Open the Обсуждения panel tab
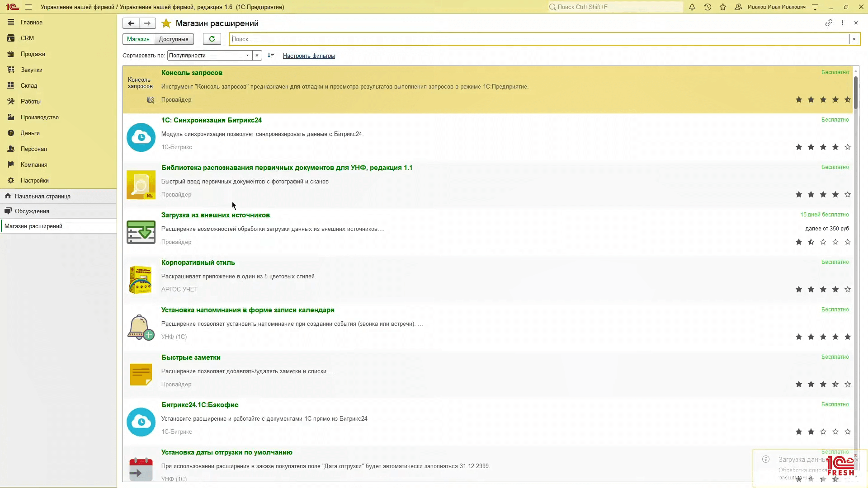The width and height of the screenshot is (868, 488). point(32,211)
